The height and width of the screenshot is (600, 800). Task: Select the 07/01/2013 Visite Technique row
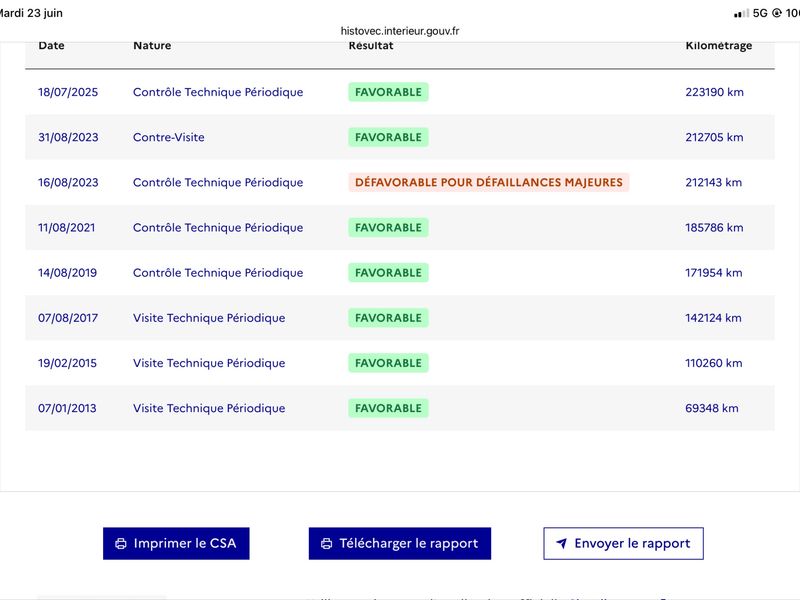tap(400, 408)
